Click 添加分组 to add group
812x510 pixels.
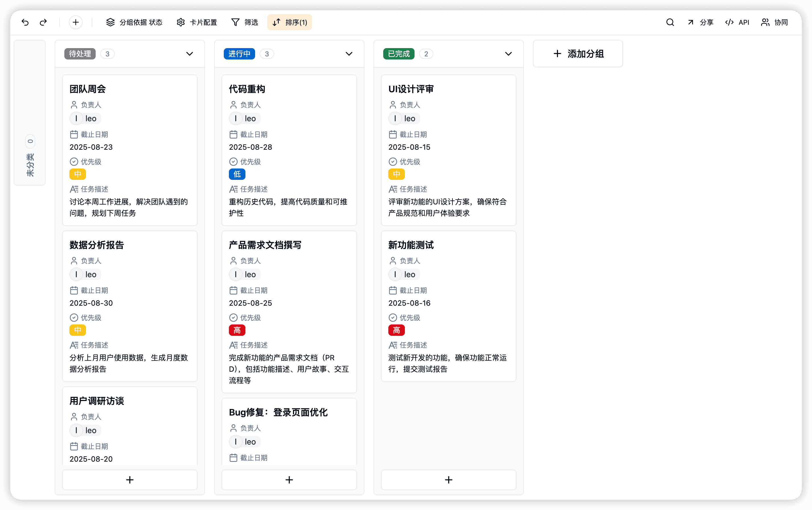578,54
